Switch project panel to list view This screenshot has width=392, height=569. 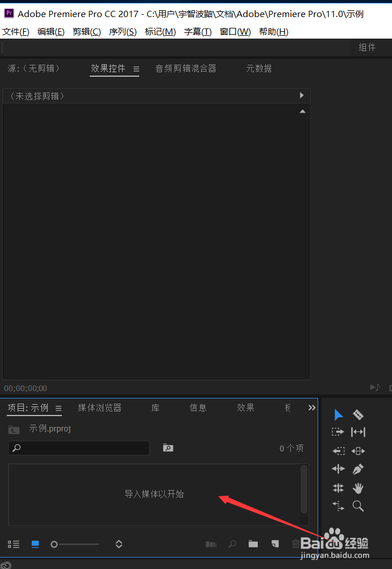pos(14,544)
